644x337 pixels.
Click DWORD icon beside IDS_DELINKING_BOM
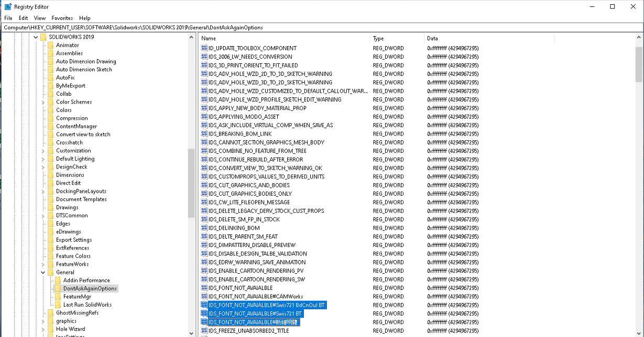pyautogui.click(x=204, y=228)
